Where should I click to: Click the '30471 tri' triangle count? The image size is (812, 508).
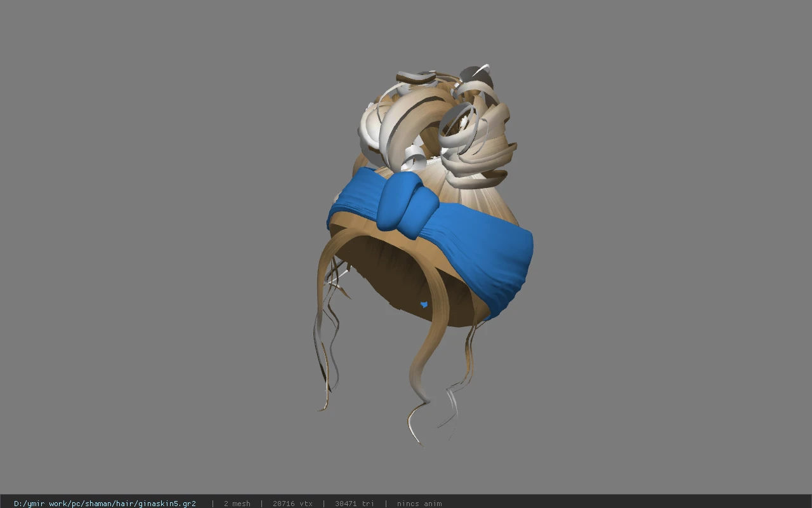pyautogui.click(x=354, y=504)
